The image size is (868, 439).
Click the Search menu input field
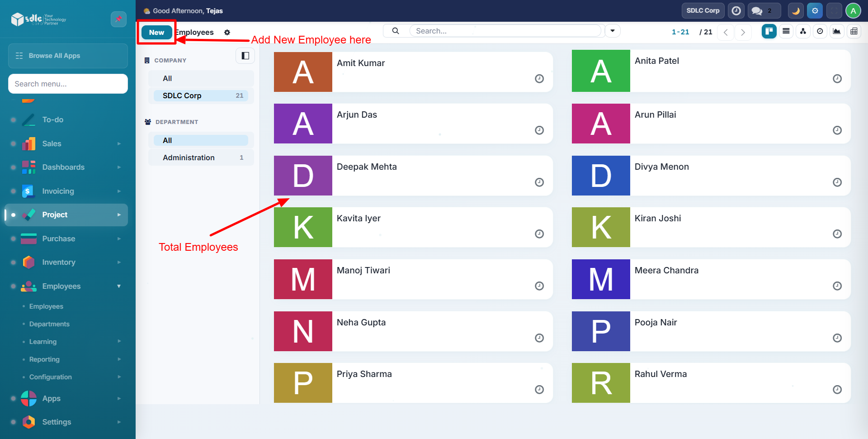68,84
